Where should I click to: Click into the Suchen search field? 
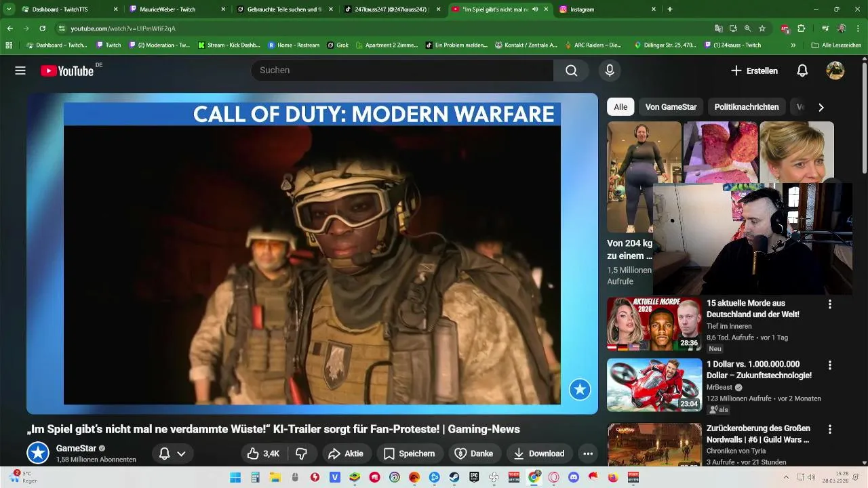pos(402,70)
